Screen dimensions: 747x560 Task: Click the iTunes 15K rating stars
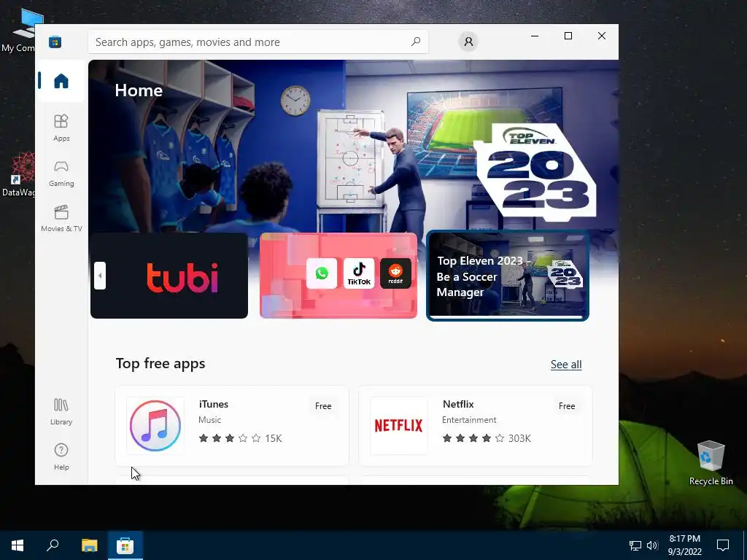pos(230,438)
